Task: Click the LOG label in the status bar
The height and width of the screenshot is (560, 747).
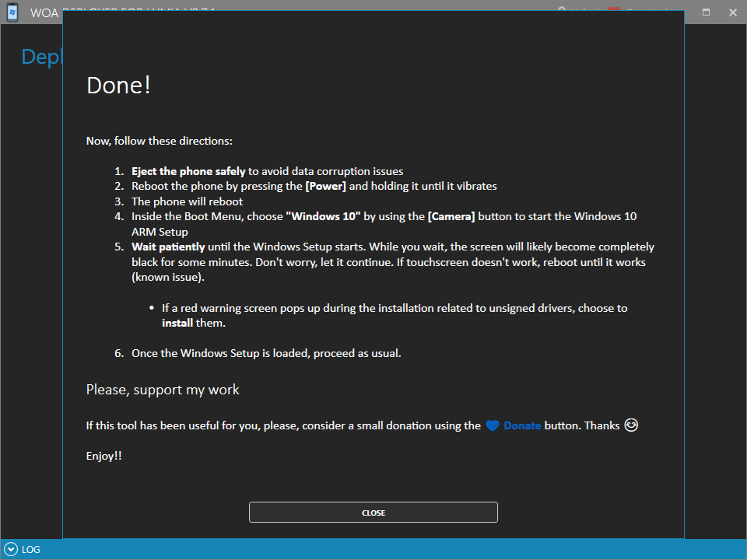Action: pyautogui.click(x=31, y=550)
